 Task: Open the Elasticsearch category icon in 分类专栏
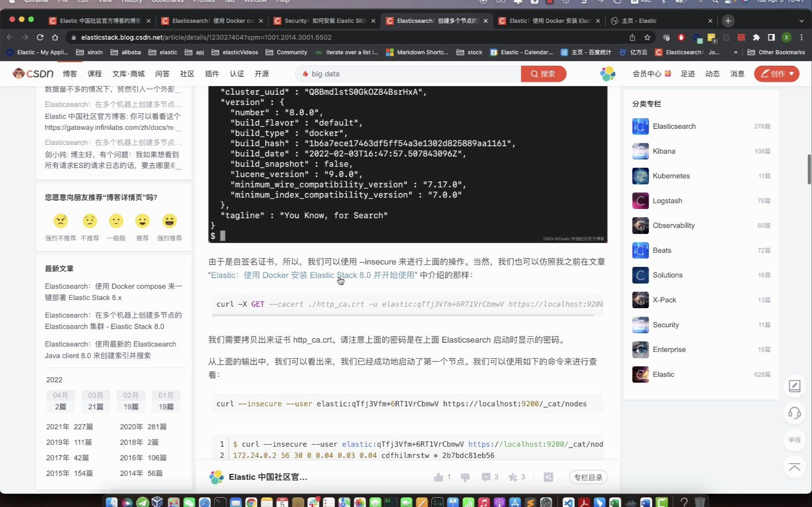[x=640, y=126]
